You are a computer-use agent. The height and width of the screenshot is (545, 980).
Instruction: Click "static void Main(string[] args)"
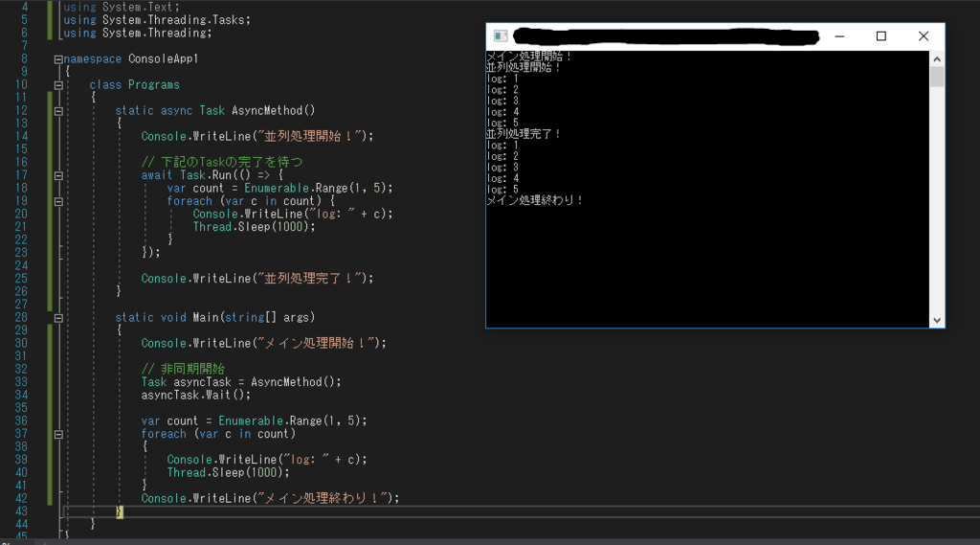pyautogui.click(x=215, y=317)
